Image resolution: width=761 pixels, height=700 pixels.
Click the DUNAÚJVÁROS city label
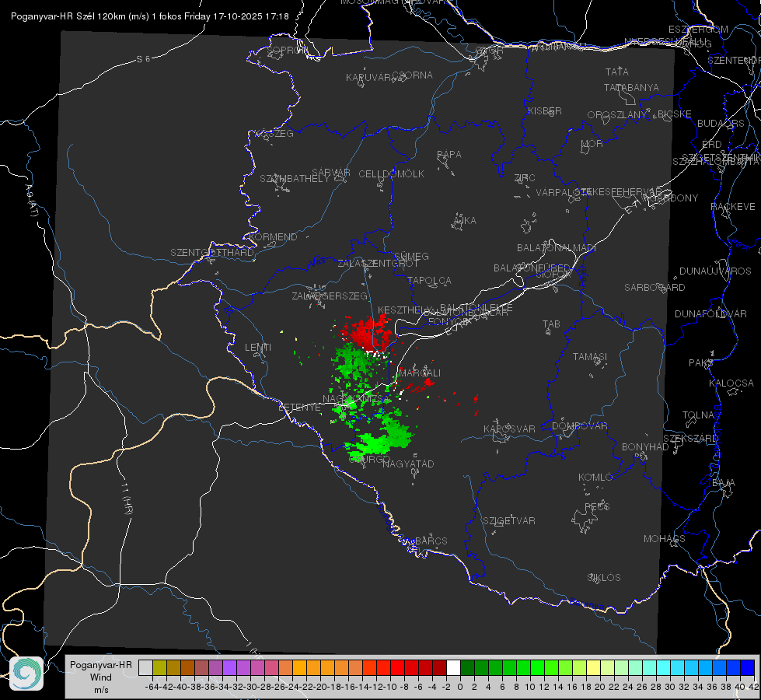[715, 271]
